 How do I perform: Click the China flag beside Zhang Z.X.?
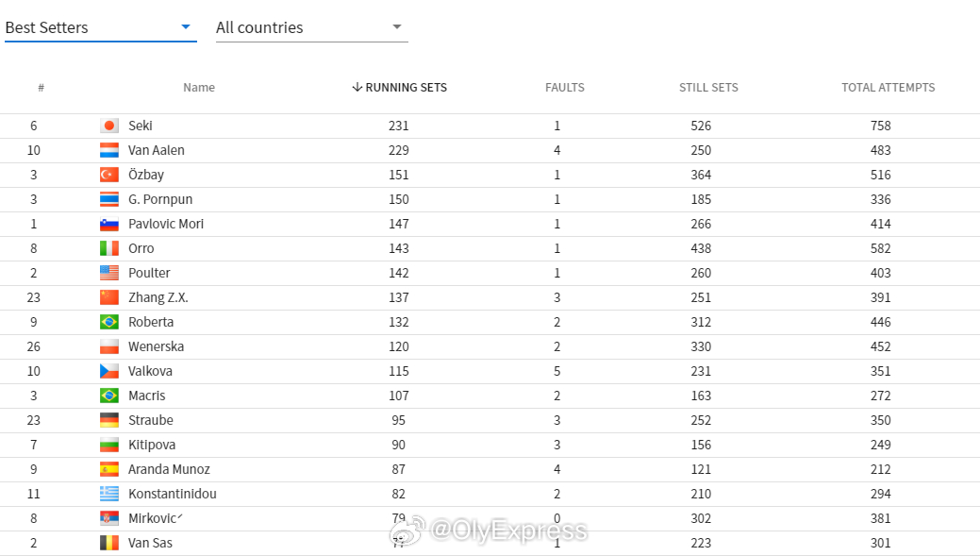[109, 297]
